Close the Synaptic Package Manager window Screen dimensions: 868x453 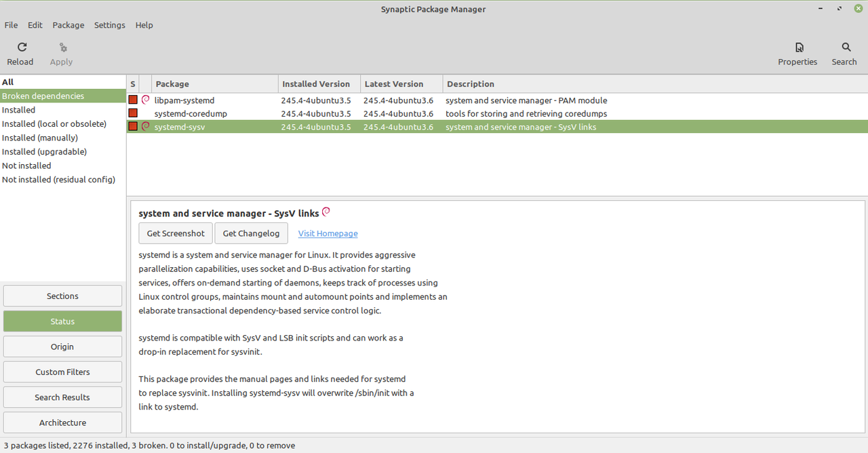pyautogui.click(x=859, y=9)
